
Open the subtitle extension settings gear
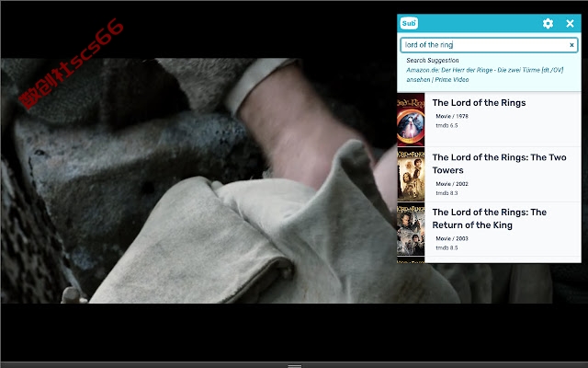548,23
